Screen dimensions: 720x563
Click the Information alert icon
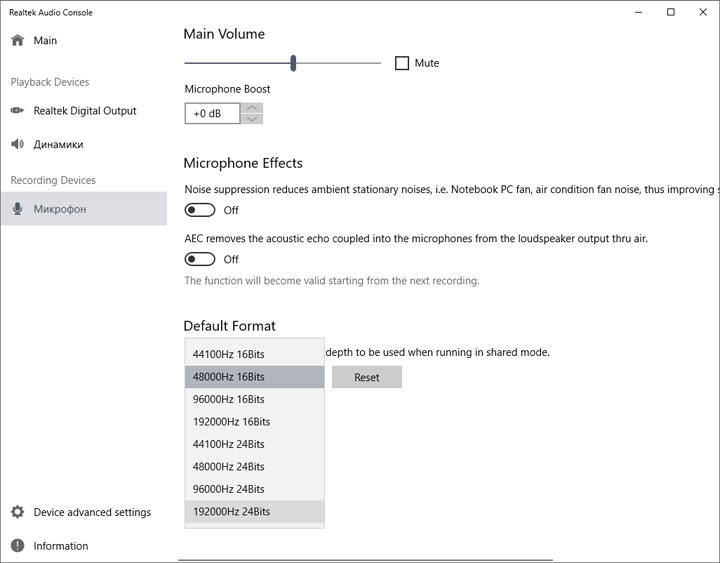[x=17, y=546]
